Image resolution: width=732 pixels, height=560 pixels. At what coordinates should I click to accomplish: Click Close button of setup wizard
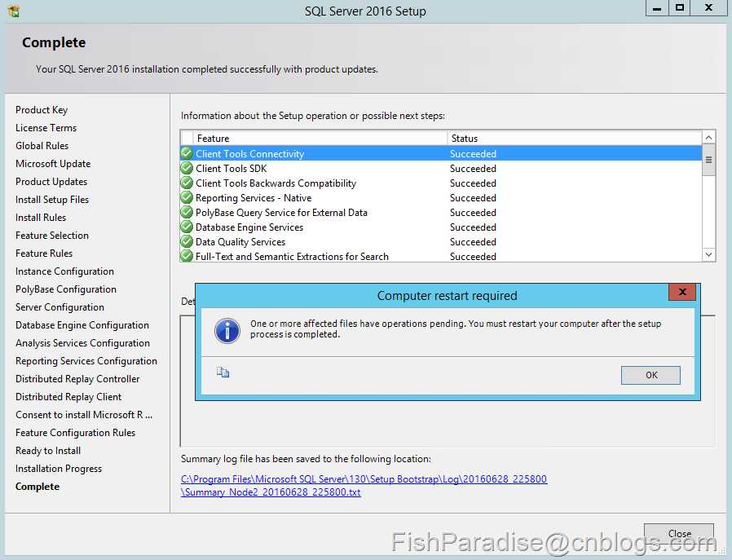point(679,533)
